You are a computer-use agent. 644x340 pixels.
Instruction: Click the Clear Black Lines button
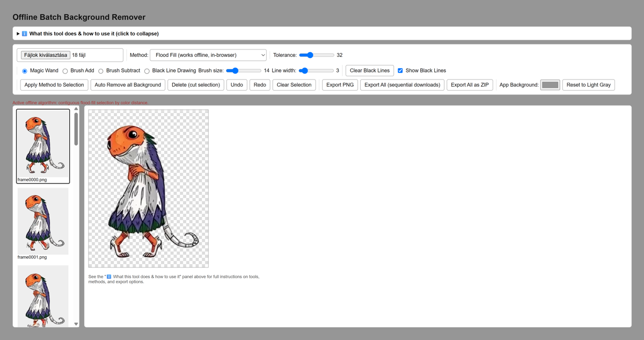click(370, 70)
